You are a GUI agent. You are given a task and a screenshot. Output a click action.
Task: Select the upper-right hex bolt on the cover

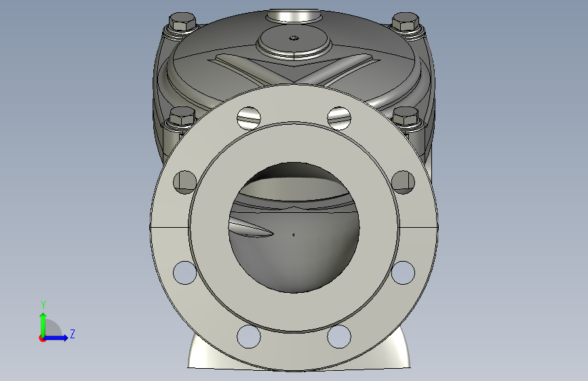406,22
